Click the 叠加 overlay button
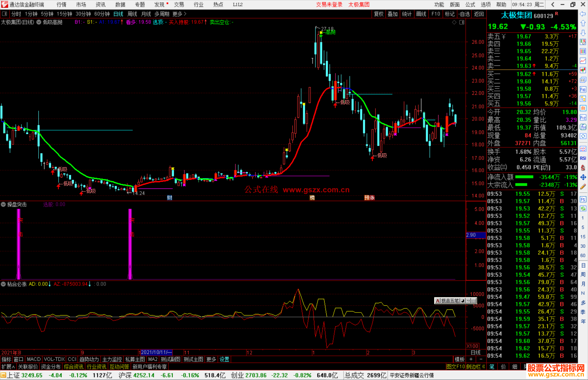The image size is (588, 380). (x=393, y=14)
